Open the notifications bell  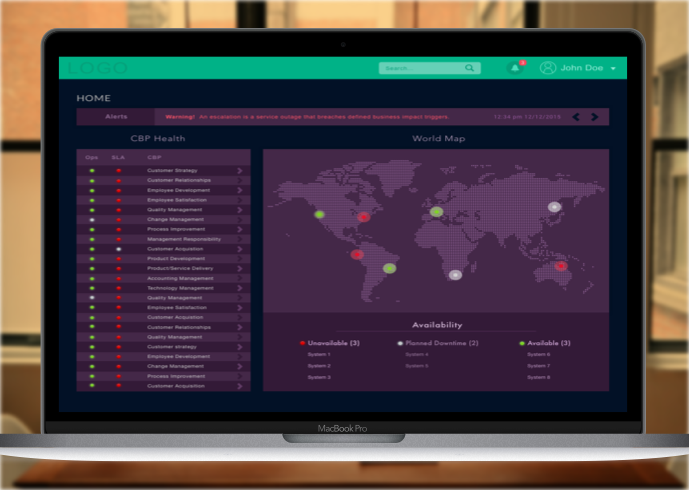coord(515,68)
